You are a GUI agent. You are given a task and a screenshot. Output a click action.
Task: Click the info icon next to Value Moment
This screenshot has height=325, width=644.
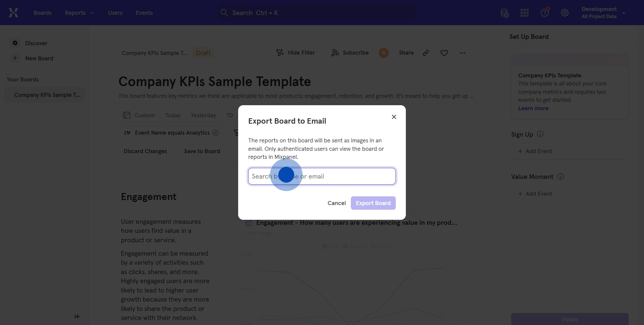pos(560,177)
